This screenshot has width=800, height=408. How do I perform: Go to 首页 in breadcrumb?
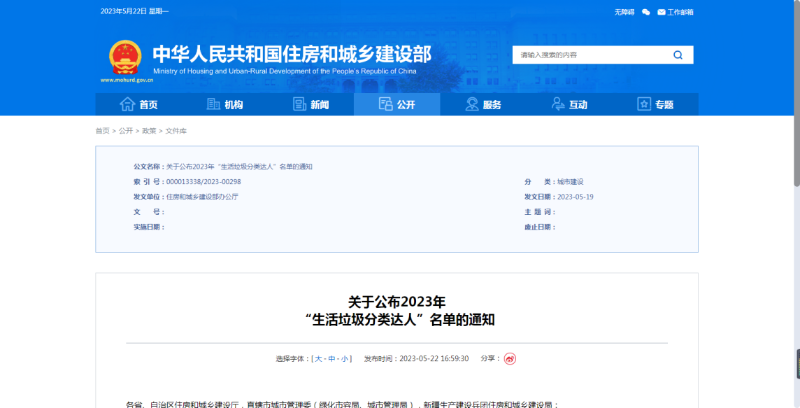pyautogui.click(x=103, y=131)
